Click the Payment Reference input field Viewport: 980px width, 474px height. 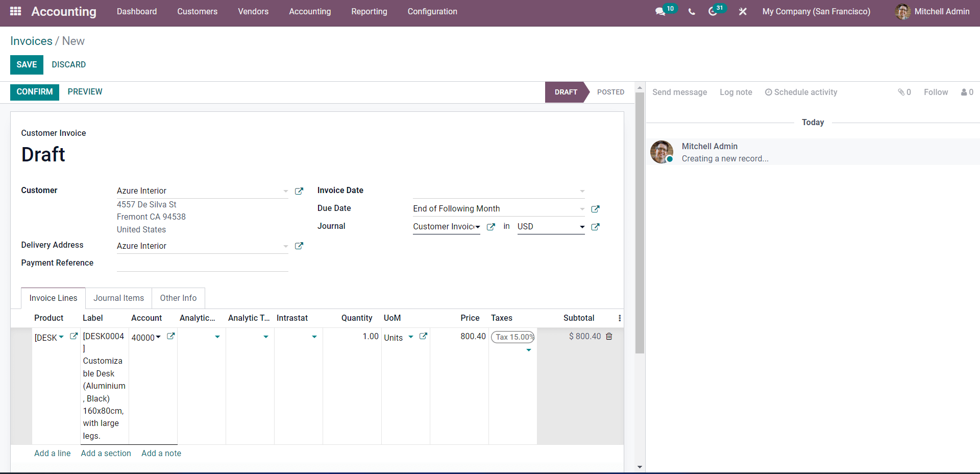coord(203,264)
